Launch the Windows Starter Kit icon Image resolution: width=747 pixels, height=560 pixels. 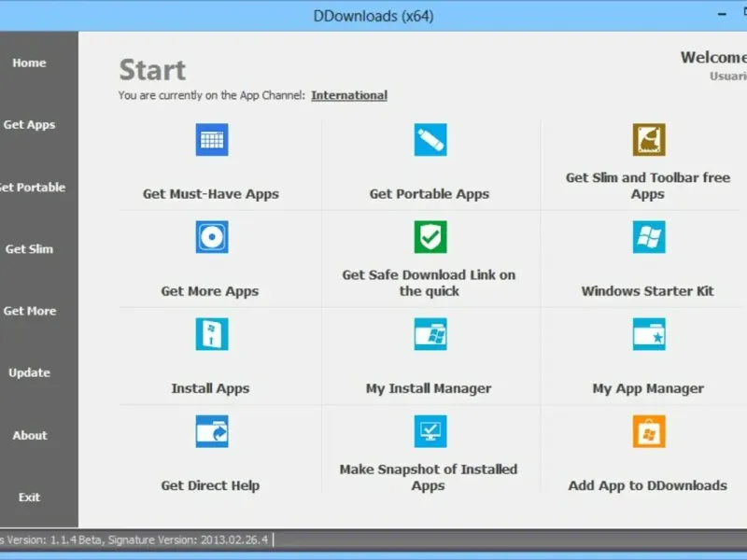point(648,237)
